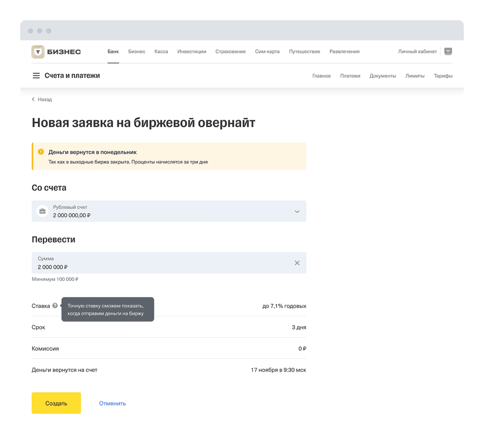Open the hamburger menu icon
This screenshot has width=484, height=448.
[x=36, y=76]
